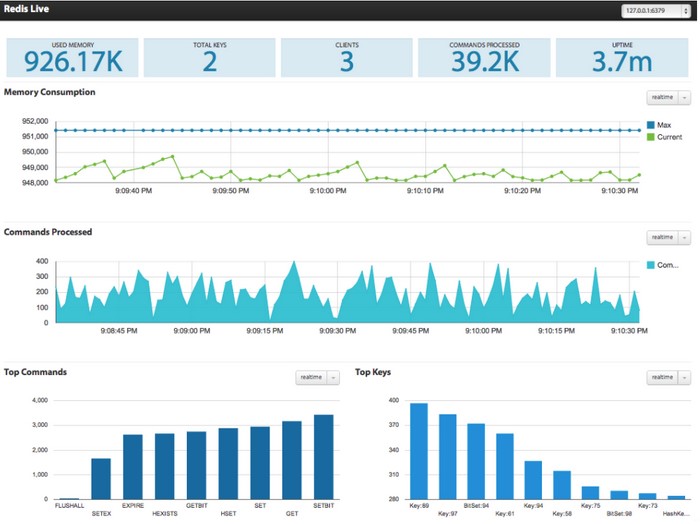Click the HashKe... axis label
The image size is (700, 524).
(676, 514)
